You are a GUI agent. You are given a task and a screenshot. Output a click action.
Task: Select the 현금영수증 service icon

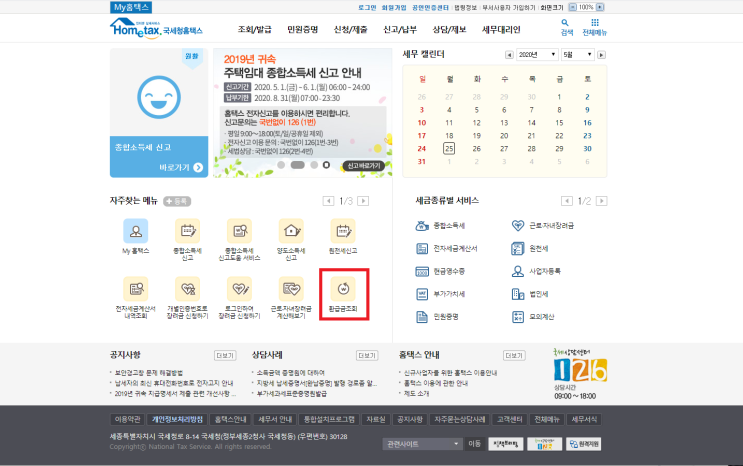tap(422, 271)
